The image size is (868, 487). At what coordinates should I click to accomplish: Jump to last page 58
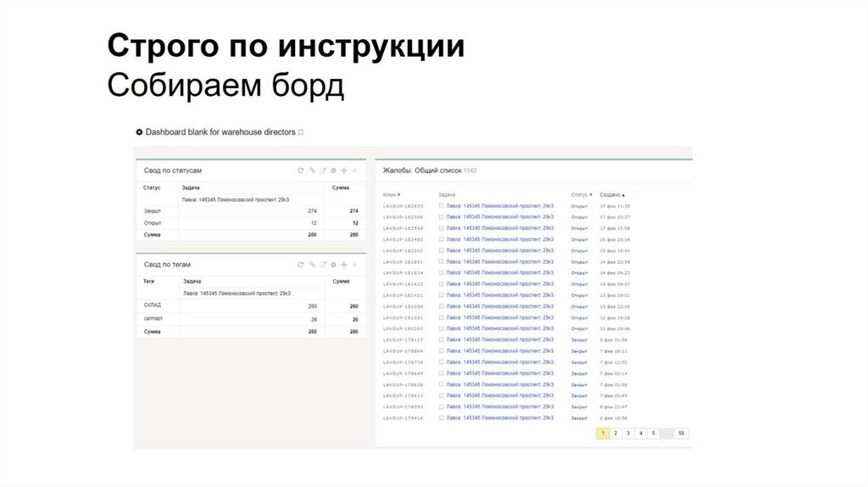(x=681, y=434)
